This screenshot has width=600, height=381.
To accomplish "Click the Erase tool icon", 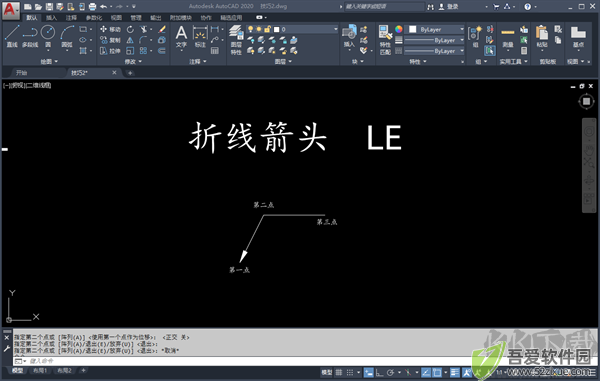I will pyautogui.click(x=162, y=29).
